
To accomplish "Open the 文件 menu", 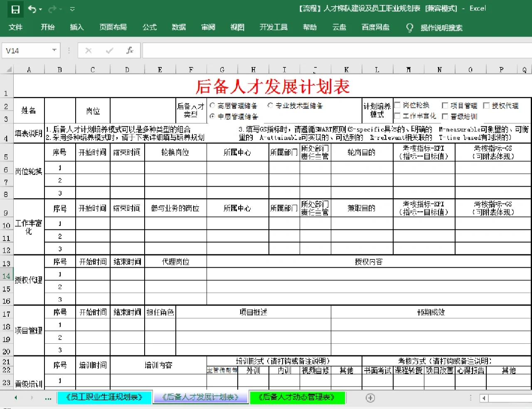I will 15,27.
